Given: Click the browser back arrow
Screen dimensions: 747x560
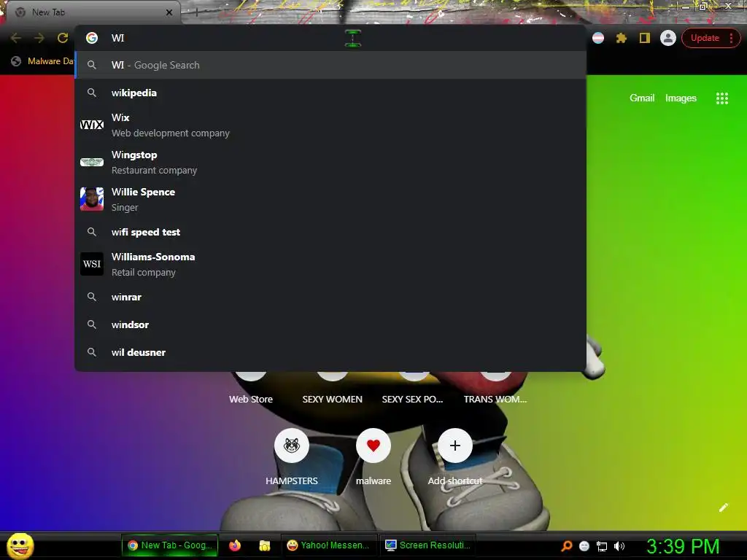Looking at the screenshot, I should 16,38.
